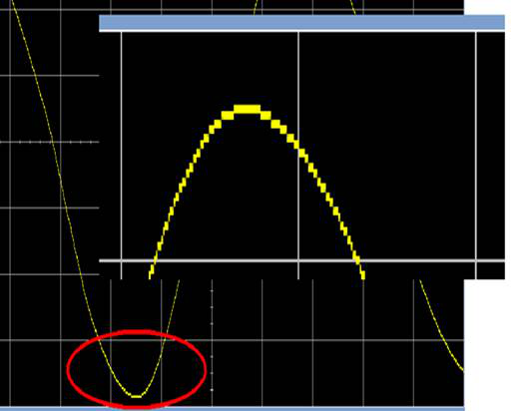The image size is (532, 411).
Task: Select the flat peak of the magnified yellow waveform
Action: tap(247, 109)
